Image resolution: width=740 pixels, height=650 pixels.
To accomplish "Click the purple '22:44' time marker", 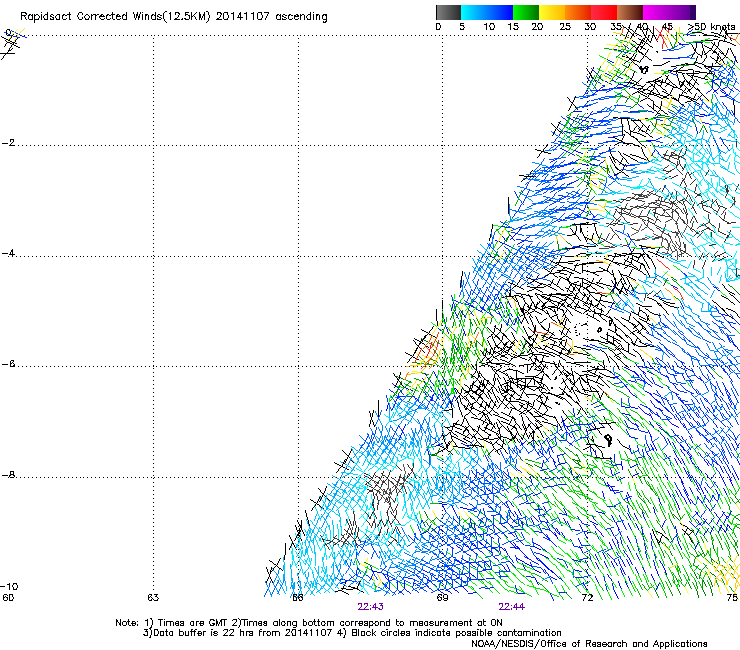I will pyautogui.click(x=512, y=607).
